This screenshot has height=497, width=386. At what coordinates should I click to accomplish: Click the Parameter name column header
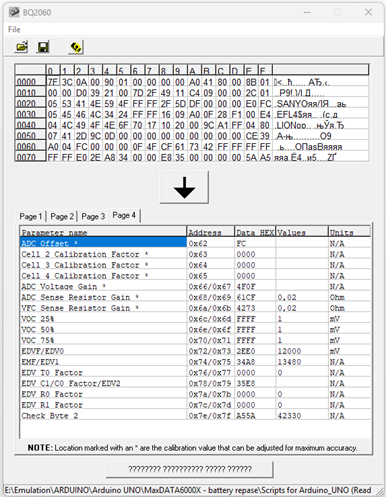[x=103, y=232]
